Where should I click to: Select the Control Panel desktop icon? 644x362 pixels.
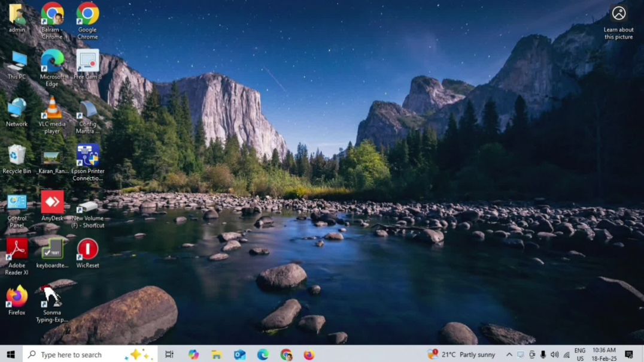(x=17, y=209)
